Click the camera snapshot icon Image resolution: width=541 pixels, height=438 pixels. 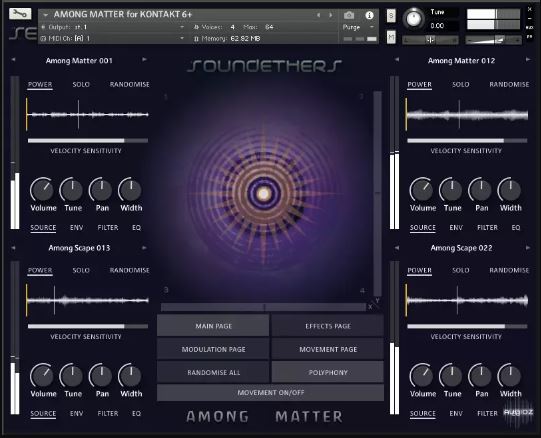(349, 15)
